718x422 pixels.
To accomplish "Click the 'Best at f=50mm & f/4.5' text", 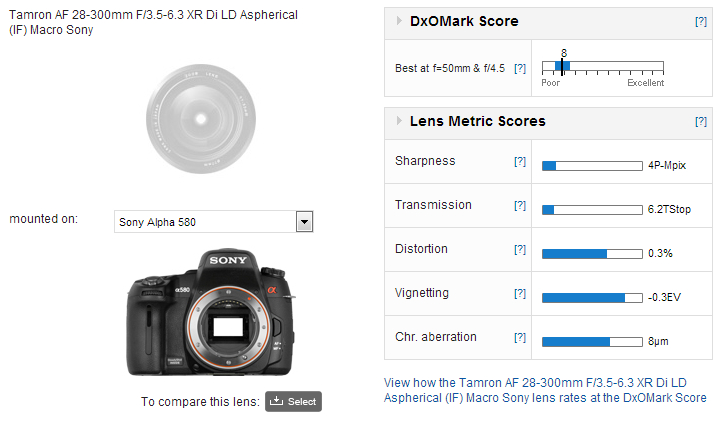I will point(450,68).
